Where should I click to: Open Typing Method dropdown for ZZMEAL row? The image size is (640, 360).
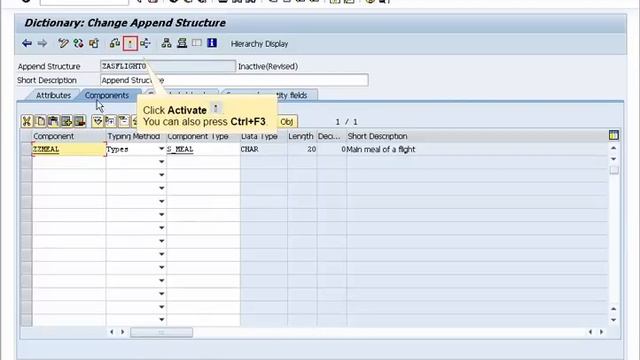[162, 149]
